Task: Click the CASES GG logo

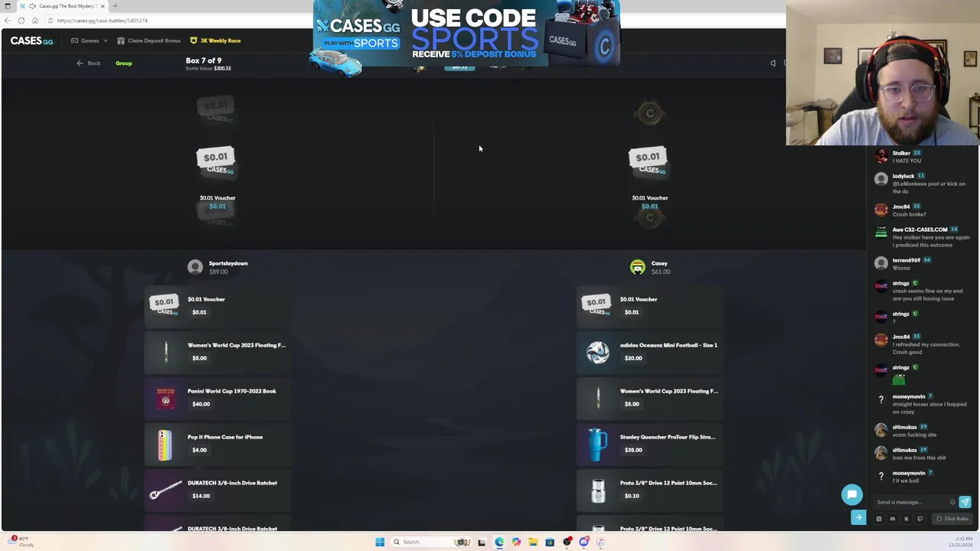Action: 31,41
